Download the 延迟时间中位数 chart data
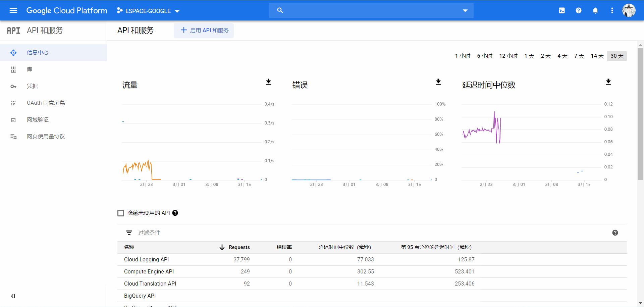Viewport: 644px width, 307px height. pos(608,82)
